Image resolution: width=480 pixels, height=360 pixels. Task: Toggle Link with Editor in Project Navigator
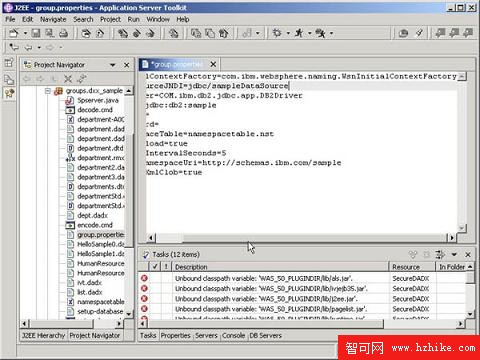click(x=81, y=79)
